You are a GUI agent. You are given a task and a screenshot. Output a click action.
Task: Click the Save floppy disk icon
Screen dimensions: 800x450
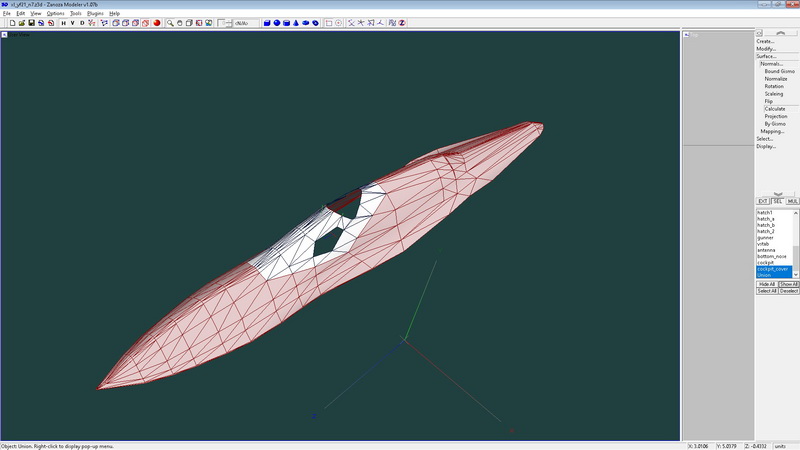(x=31, y=23)
